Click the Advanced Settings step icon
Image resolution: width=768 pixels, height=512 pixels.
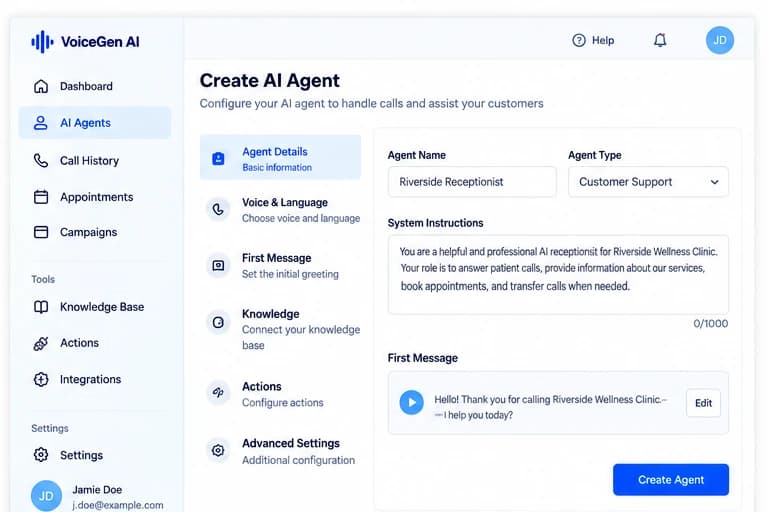[218, 450]
